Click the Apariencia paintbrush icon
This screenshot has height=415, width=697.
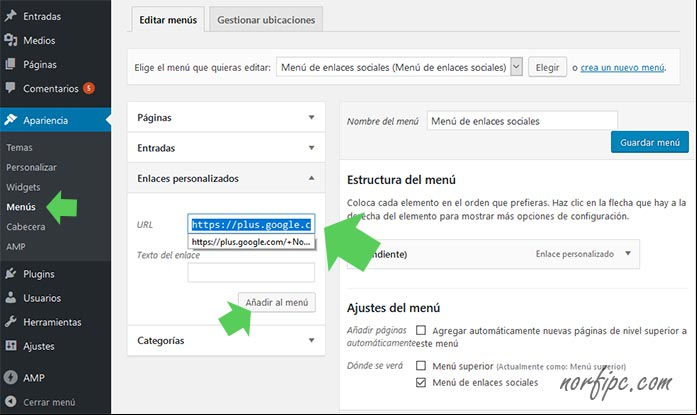(x=11, y=120)
